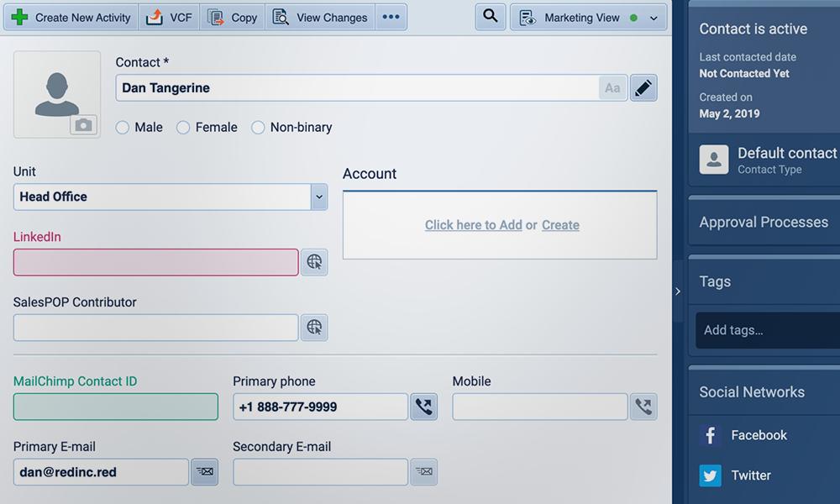Choose the Non-binary gender option

[x=258, y=128]
